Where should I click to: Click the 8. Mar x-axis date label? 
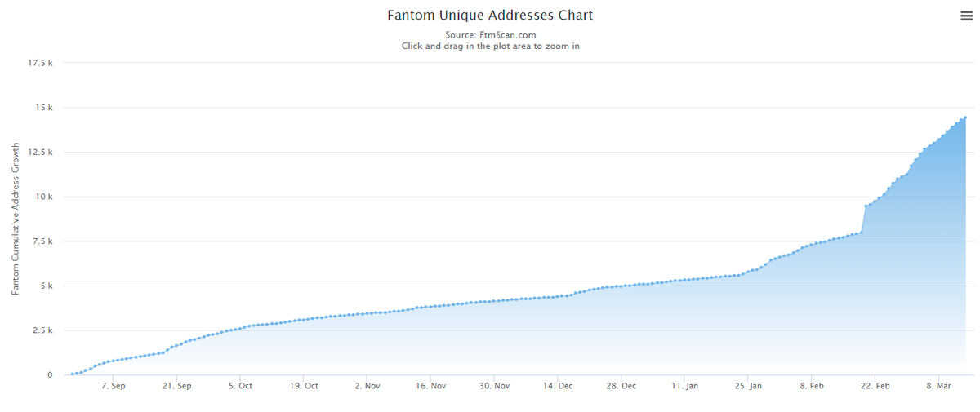click(x=941, y=386)
